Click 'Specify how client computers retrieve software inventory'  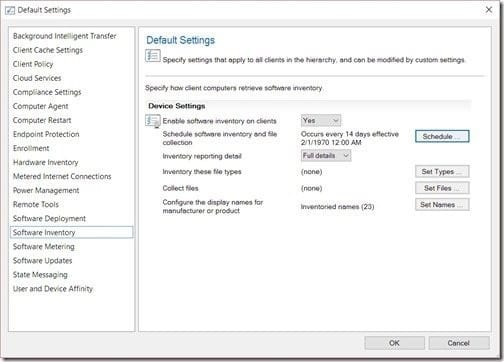click(234, 88)
